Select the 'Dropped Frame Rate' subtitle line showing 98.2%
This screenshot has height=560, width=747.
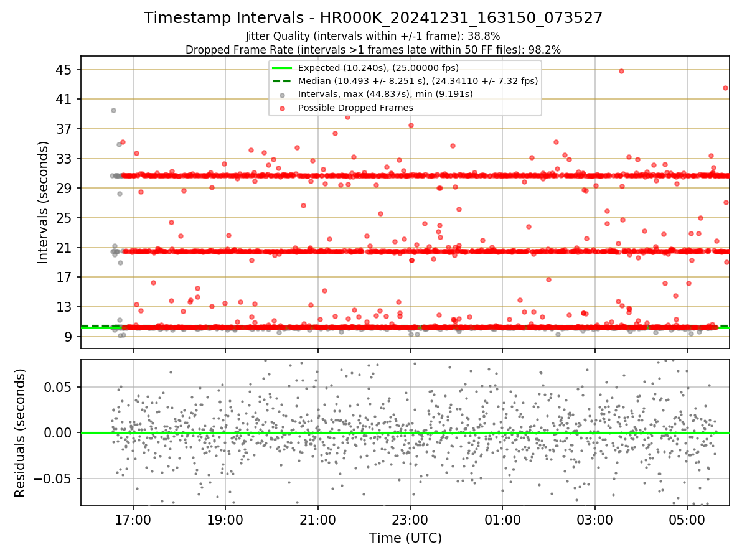[374, 50]
